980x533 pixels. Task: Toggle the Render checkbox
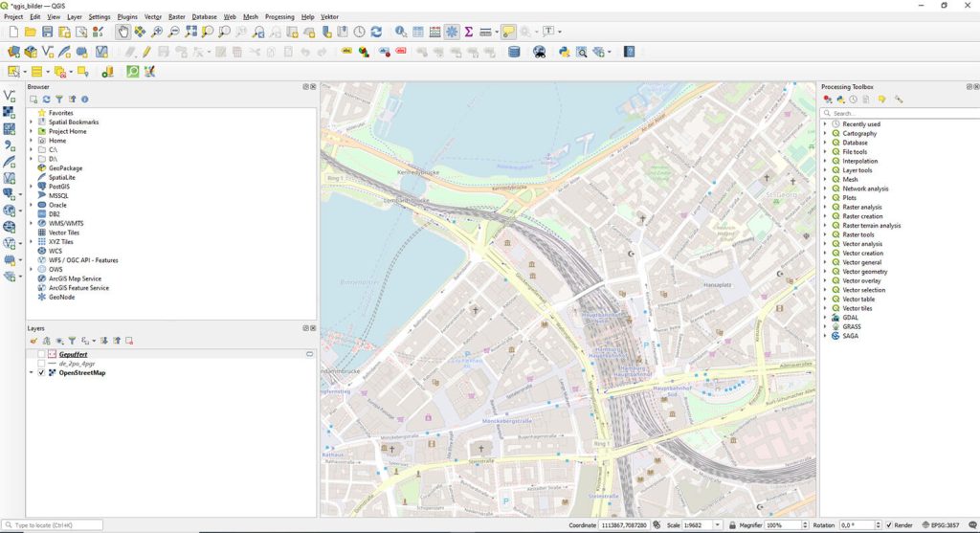click(889, 525)
